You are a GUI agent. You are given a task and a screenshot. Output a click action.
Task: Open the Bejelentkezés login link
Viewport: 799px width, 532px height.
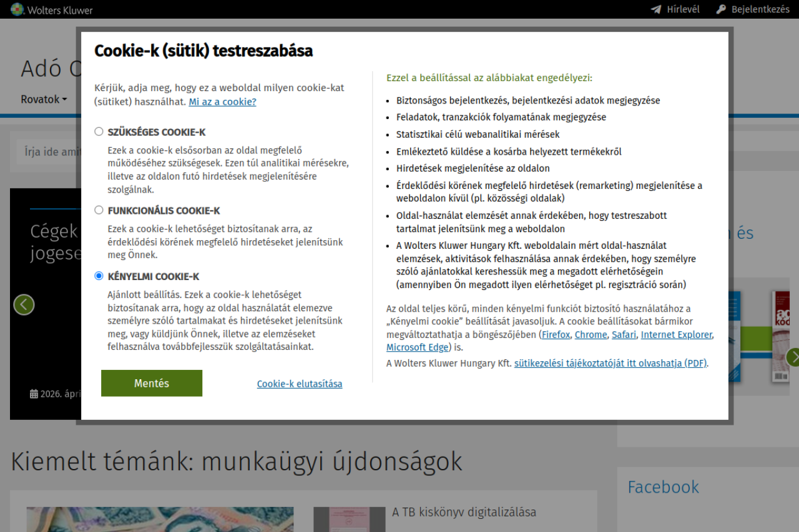click(x=753, y=9)
